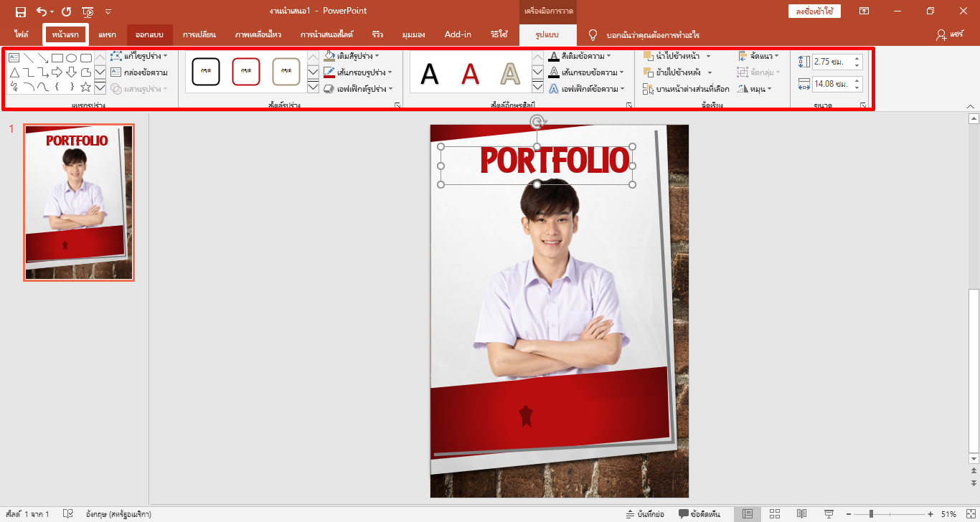Switch to Slide Sorter view in status bar
This screenshot has height=522, width=980.
(775, 514)
